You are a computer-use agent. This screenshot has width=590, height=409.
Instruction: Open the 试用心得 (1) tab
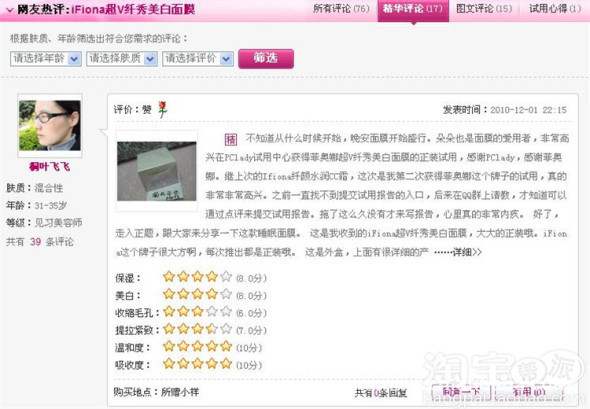click(x=555, y=9)
